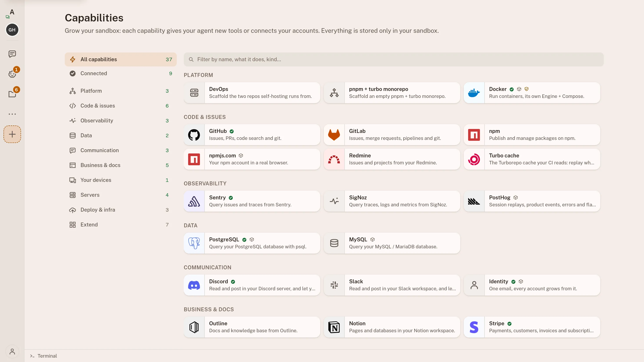Click the PostHog logo icon
644x362 pixels.
474,201
